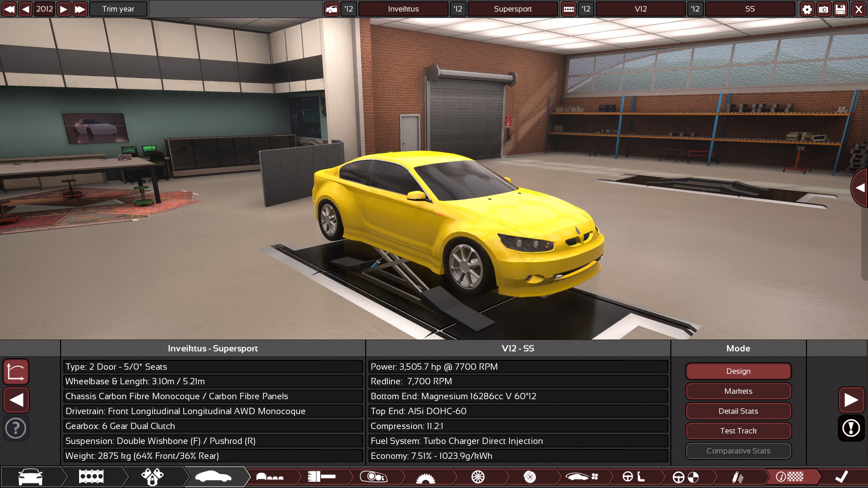Screen dimensions: 868x488
Task: Select the Fuel System Turbo Charger row
Action: pos(518,441)
